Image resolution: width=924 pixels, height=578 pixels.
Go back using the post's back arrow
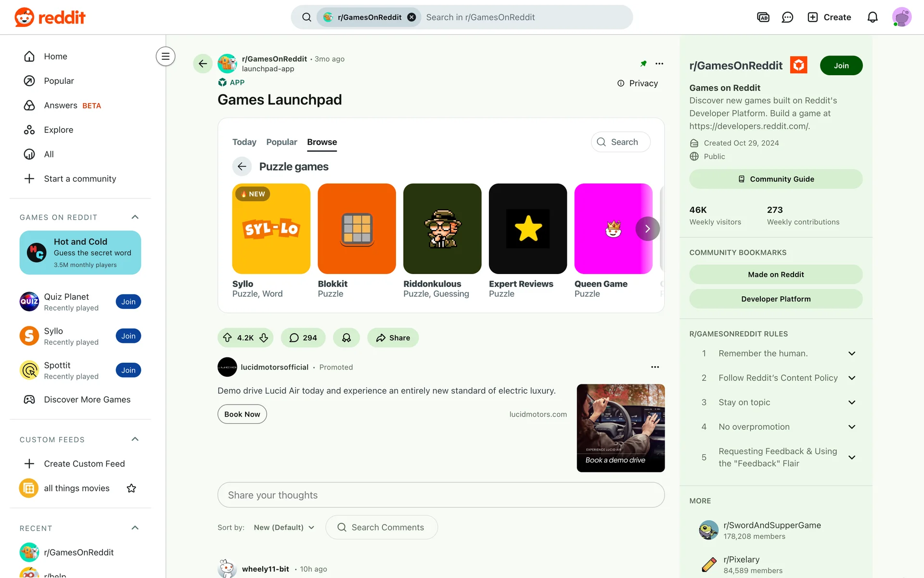[x=203, y=64]
